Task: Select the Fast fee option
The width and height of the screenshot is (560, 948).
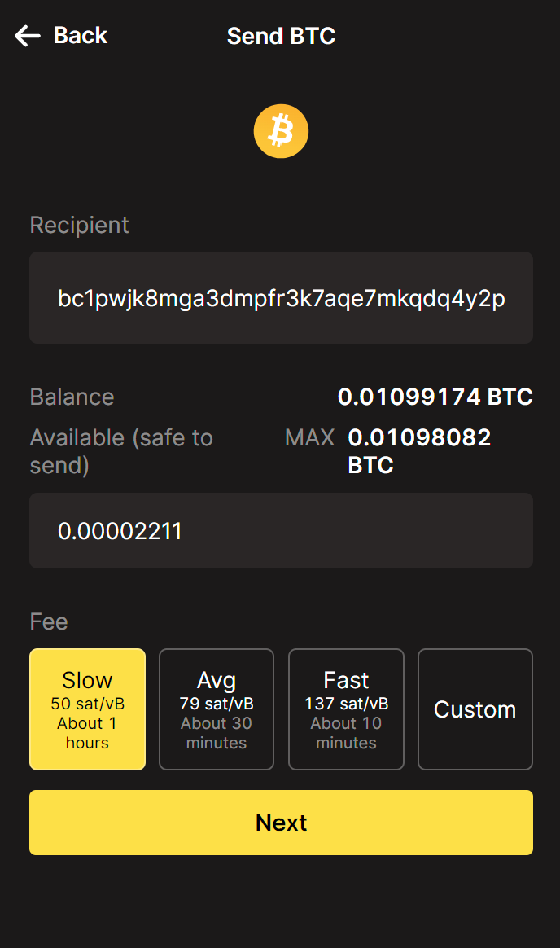Action: coord(346,709)
